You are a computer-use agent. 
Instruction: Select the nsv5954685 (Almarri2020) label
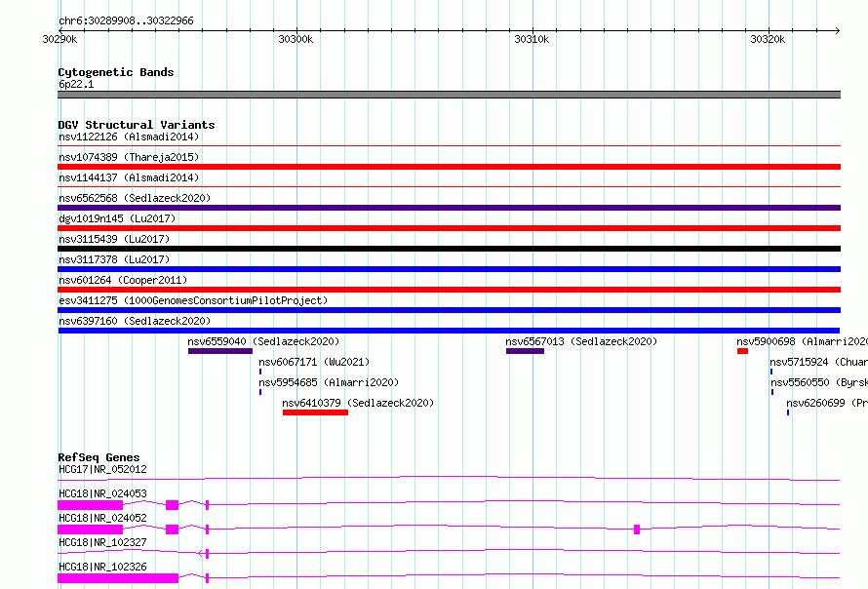[329, 382]
